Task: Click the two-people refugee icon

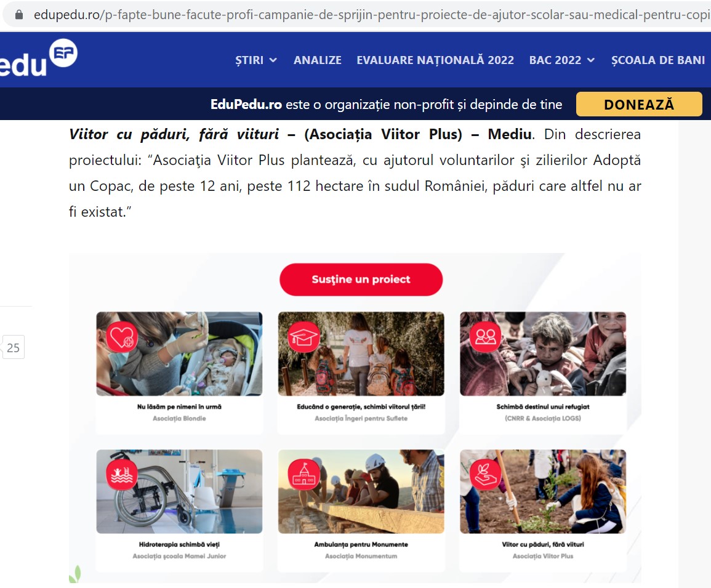Action: click(486, 337)
